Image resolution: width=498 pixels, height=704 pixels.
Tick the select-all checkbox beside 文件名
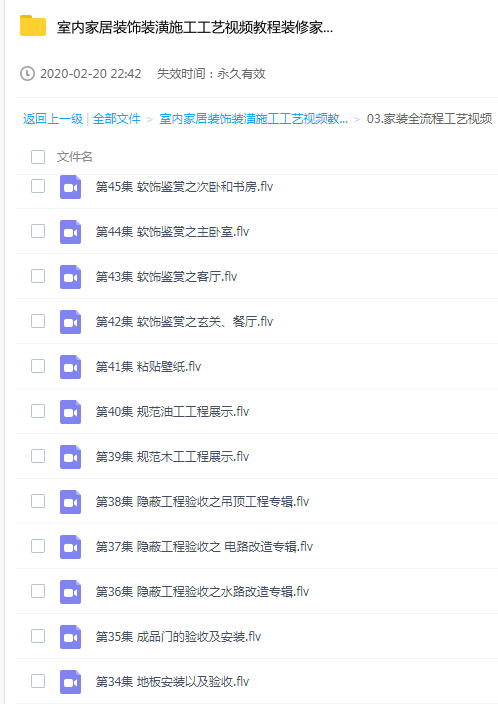pyautogui.click(x=38, y=157)
